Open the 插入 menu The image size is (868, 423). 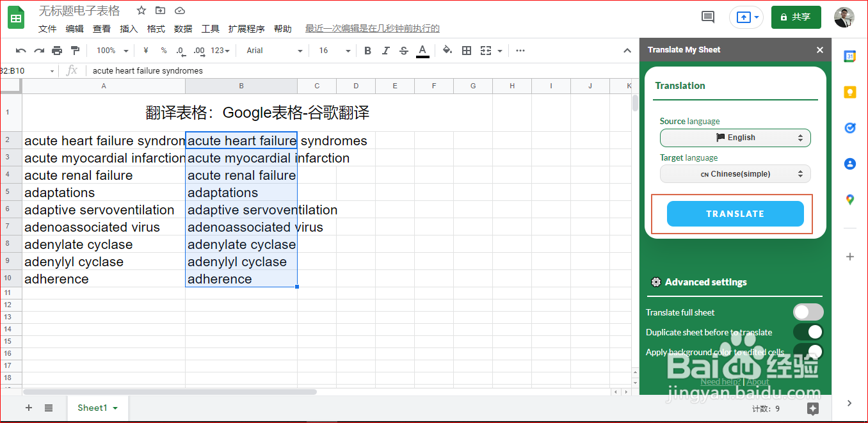(129, 29)
